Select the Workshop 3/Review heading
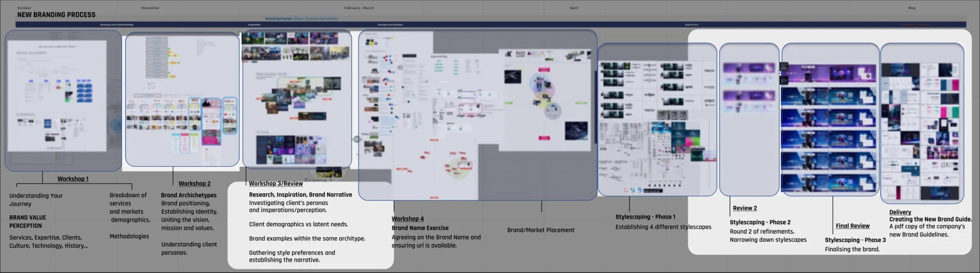Screen dimensions: 980x273 276,184
